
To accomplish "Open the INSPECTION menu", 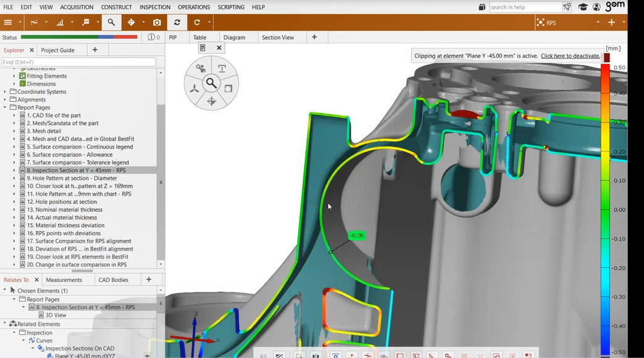I will click(x=155, y=7).
